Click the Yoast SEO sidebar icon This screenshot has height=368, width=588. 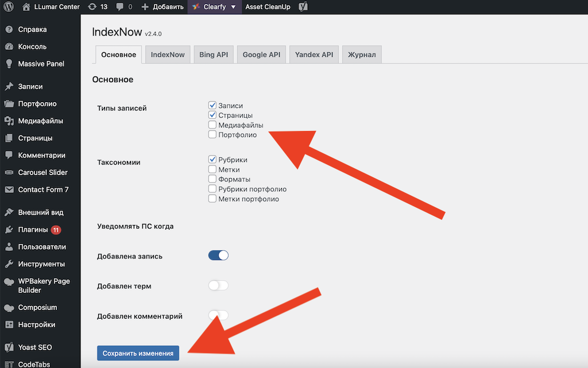[x=9, y=347]
